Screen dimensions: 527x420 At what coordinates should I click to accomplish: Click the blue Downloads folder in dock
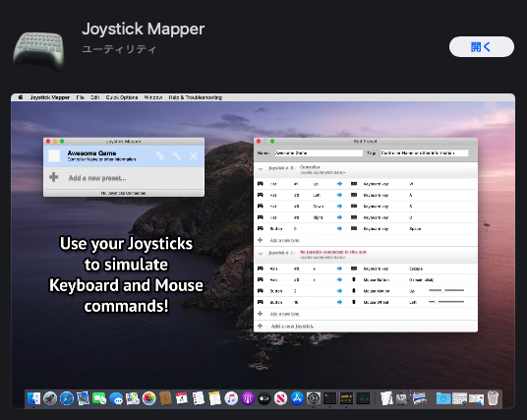tap(443, 398)
